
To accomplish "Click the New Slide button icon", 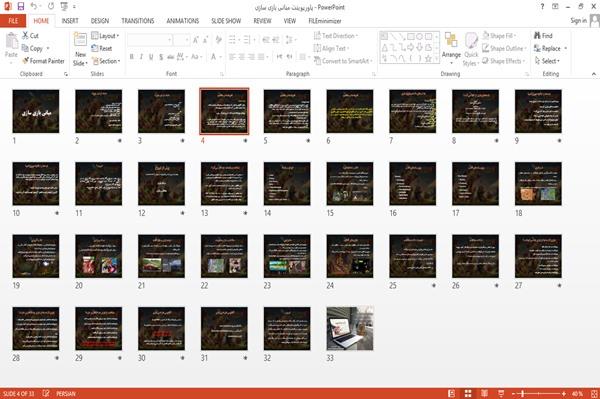I will (x=80, y=40).
